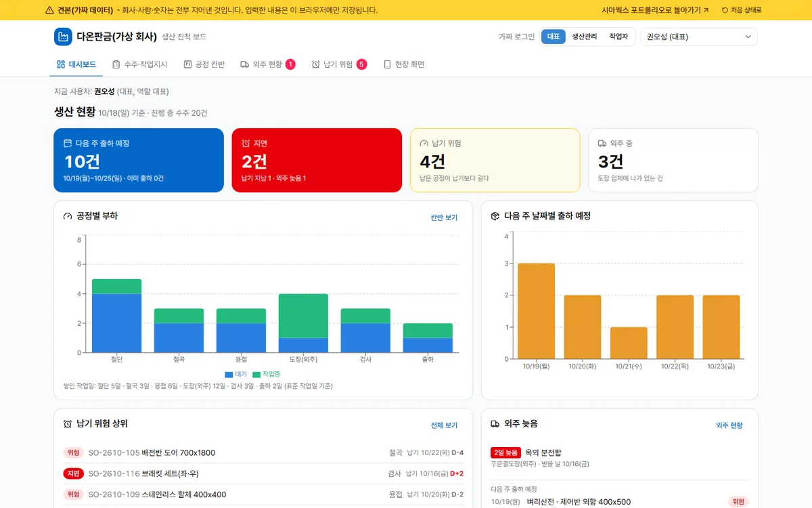Open the 공정 칸반 tab

coord(204,64)
